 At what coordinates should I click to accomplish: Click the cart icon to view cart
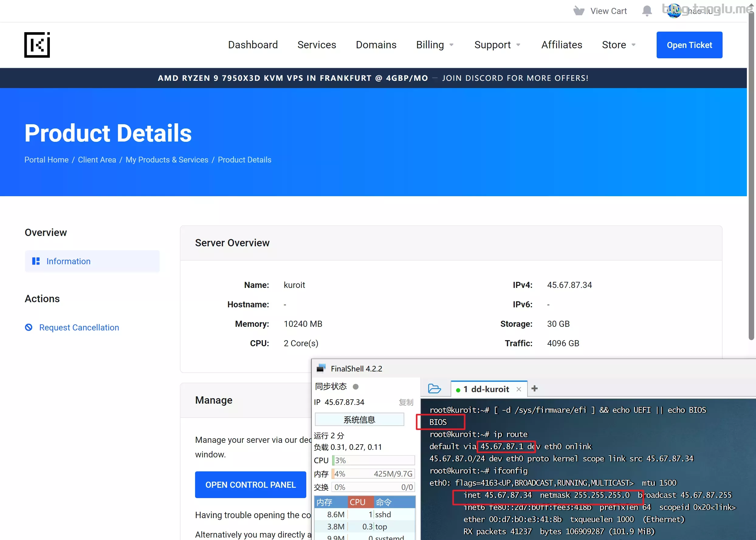(579, 11)
